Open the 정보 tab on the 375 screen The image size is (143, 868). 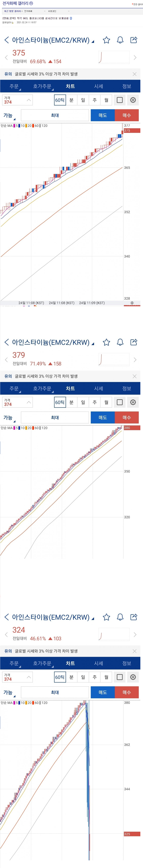click(x=126, y=87)
